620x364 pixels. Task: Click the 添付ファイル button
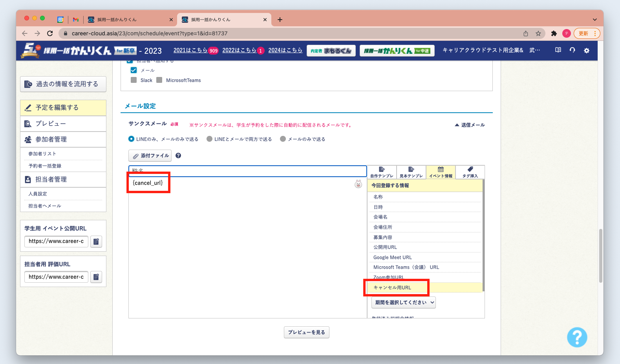point(150,156)
